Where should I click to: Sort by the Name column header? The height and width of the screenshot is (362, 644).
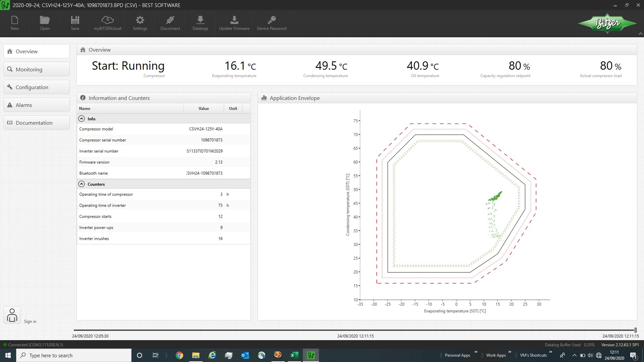coord(130,109)
